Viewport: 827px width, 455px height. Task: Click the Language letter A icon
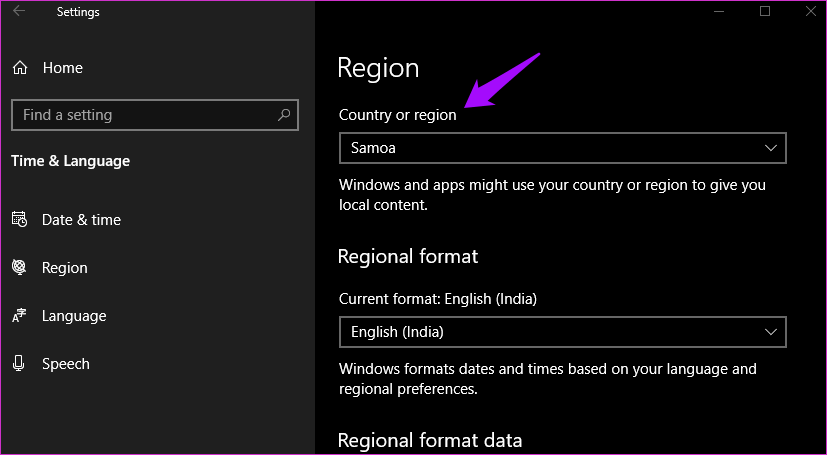[x=19, y=315]
